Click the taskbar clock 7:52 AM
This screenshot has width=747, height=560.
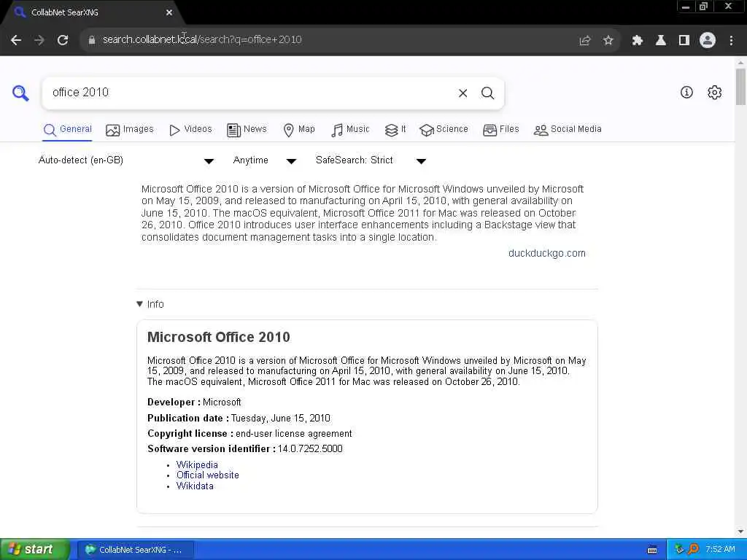(720, 550)
